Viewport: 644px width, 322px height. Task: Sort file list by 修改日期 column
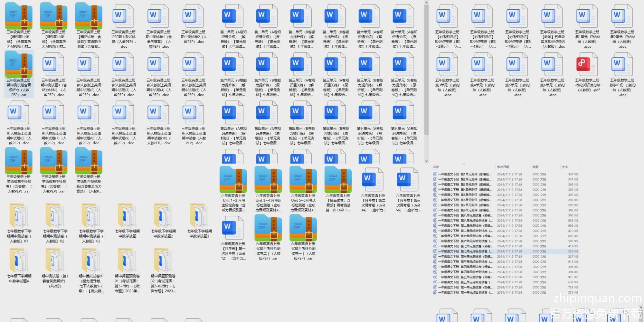tap(503, 167)
